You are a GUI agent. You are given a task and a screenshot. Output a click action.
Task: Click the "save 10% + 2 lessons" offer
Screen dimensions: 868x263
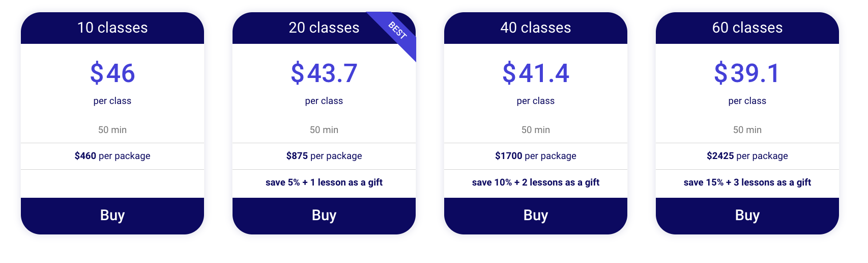536,182
